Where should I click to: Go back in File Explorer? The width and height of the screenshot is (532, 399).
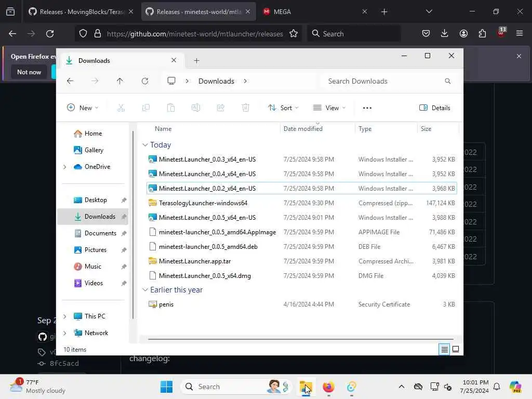70,81
